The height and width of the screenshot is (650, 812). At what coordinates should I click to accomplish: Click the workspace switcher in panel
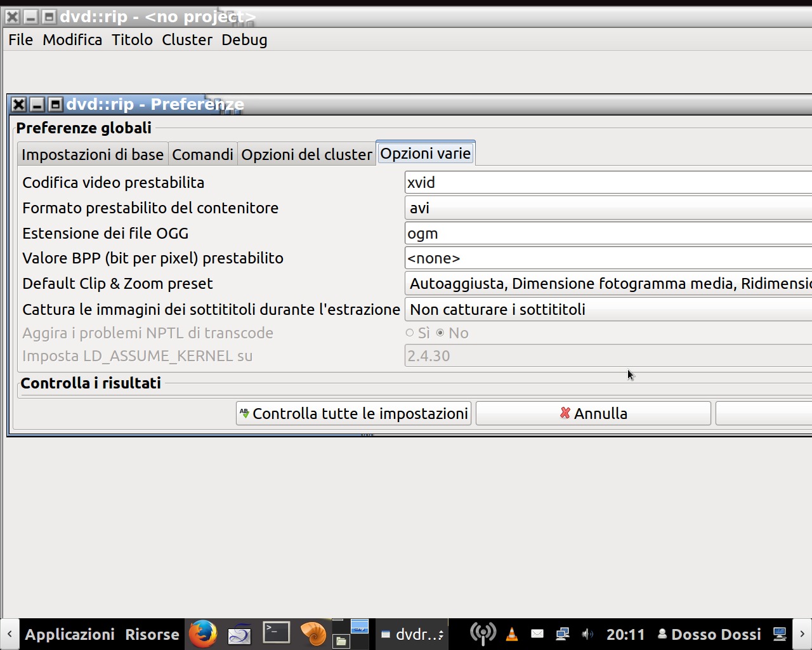(350, 633)
